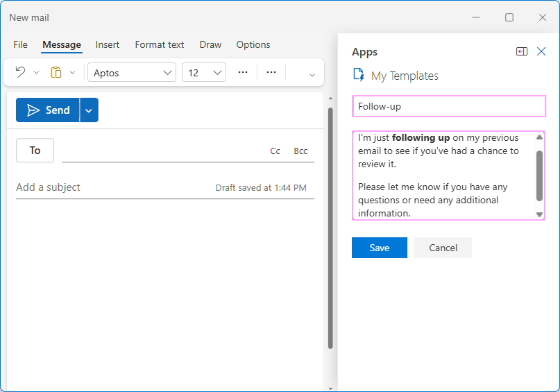
Task: Select the Message tab
Action: (x=62, y=44)
